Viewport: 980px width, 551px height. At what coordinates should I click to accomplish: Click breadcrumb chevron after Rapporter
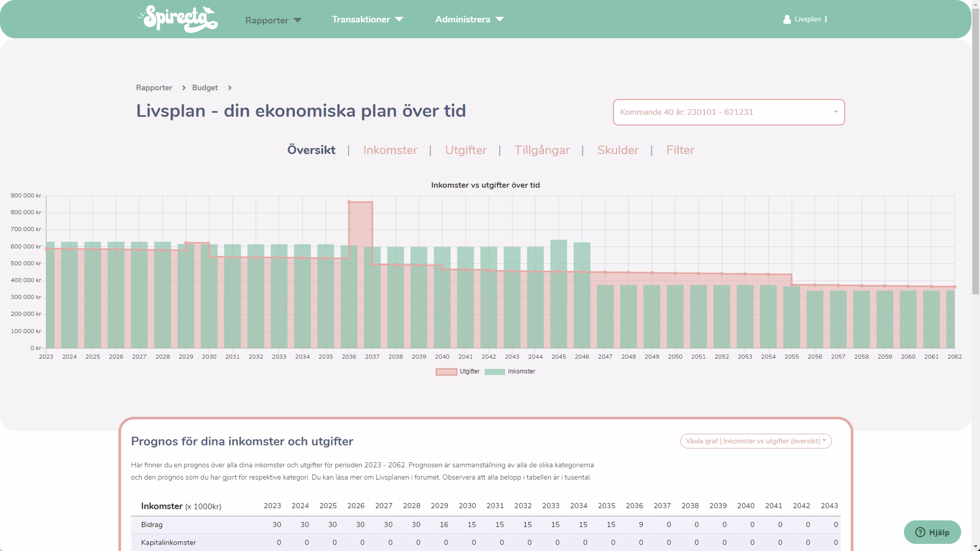184,88
